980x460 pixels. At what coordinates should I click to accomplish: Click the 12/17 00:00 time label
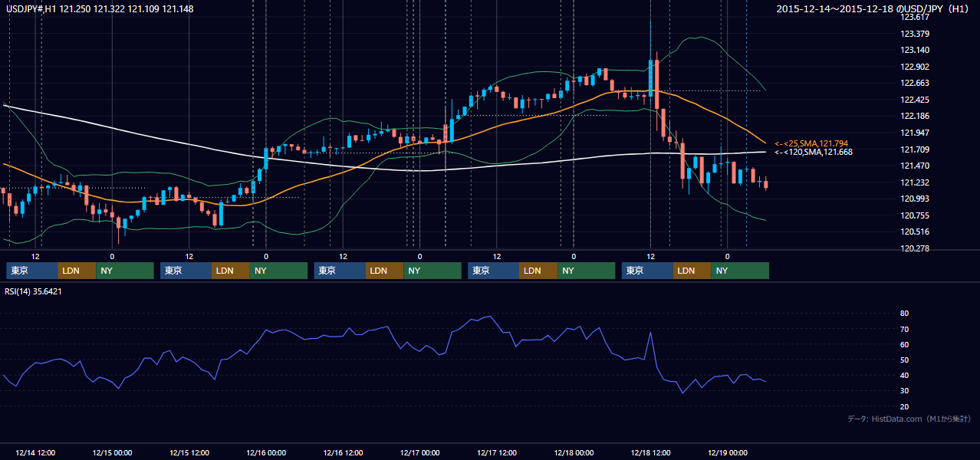[420, 452]
